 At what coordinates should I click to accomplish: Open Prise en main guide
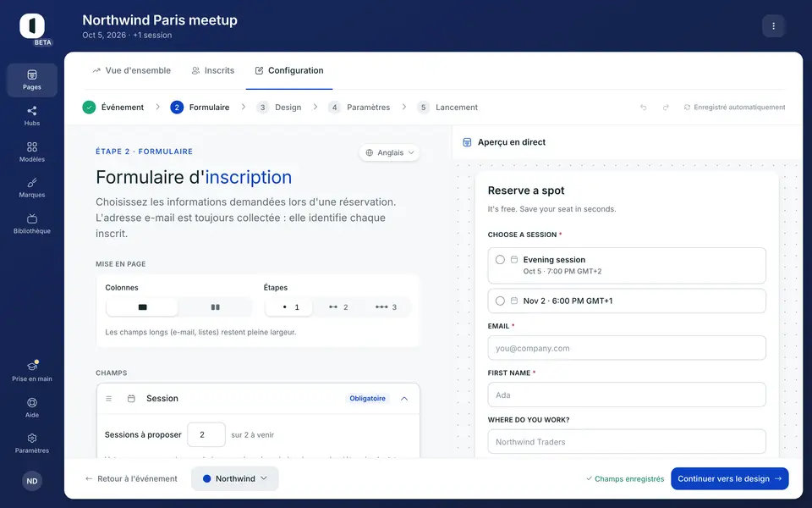click(x=32, y=373)
